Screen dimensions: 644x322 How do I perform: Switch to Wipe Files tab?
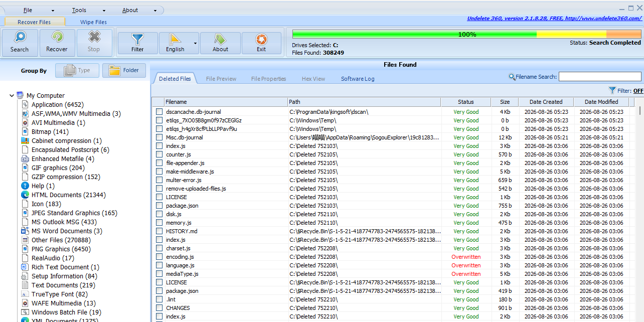(x=93, y=22)
